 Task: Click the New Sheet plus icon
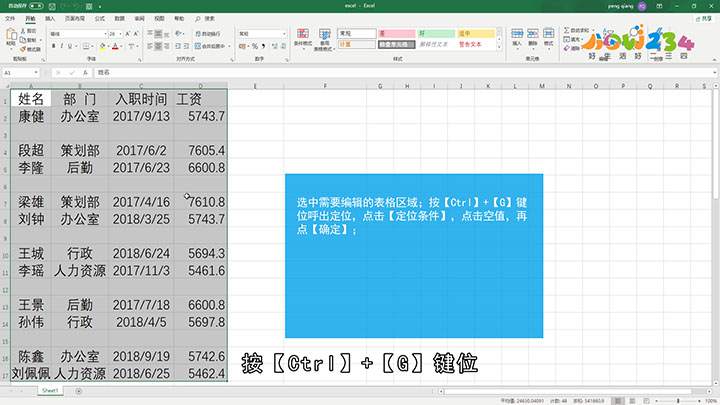click(79, 391)
